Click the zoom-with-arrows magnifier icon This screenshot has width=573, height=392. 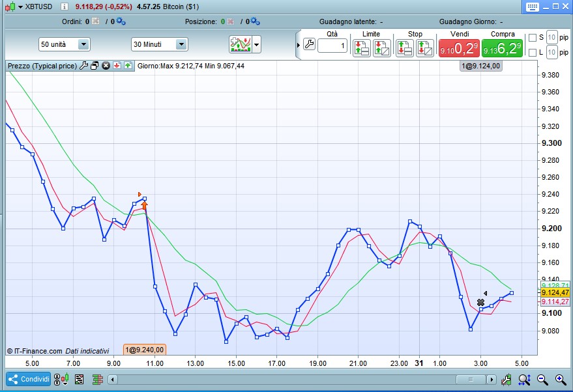point(524,380)
